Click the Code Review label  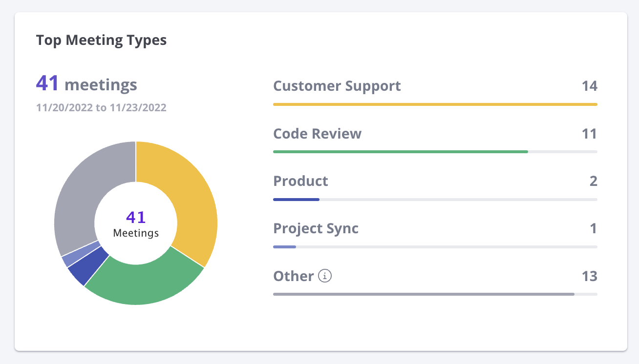click(317, 134)
